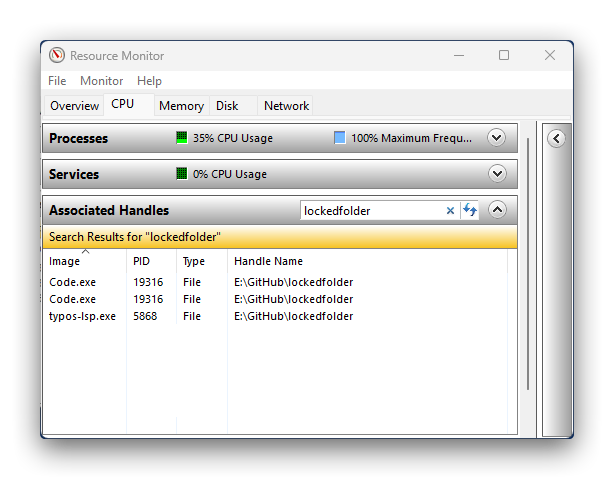
Task: Click the Services section header bar
Action: tap(280, 173)
